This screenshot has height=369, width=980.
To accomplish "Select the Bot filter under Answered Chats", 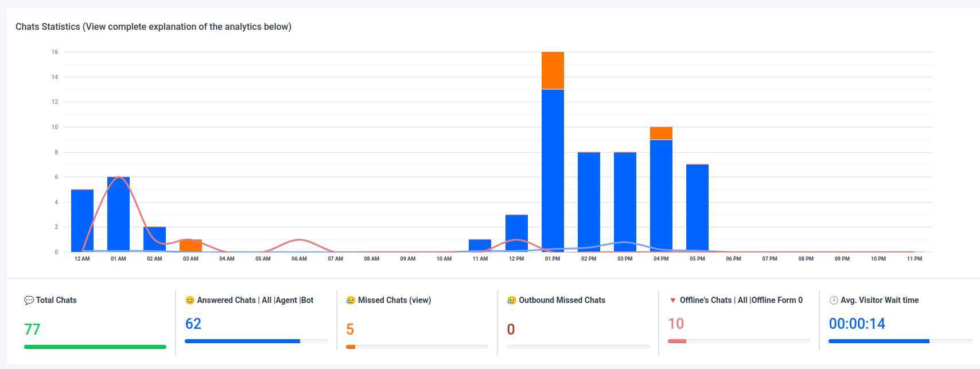I will coord(308,300).
